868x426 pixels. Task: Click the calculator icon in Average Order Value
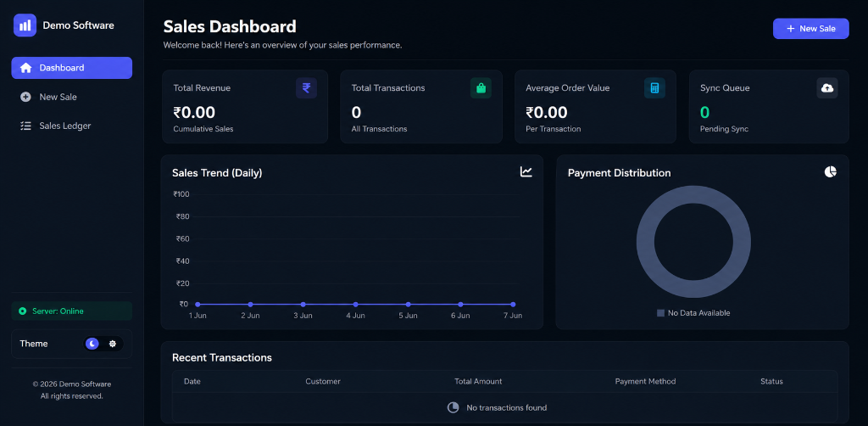click(654, 88)
